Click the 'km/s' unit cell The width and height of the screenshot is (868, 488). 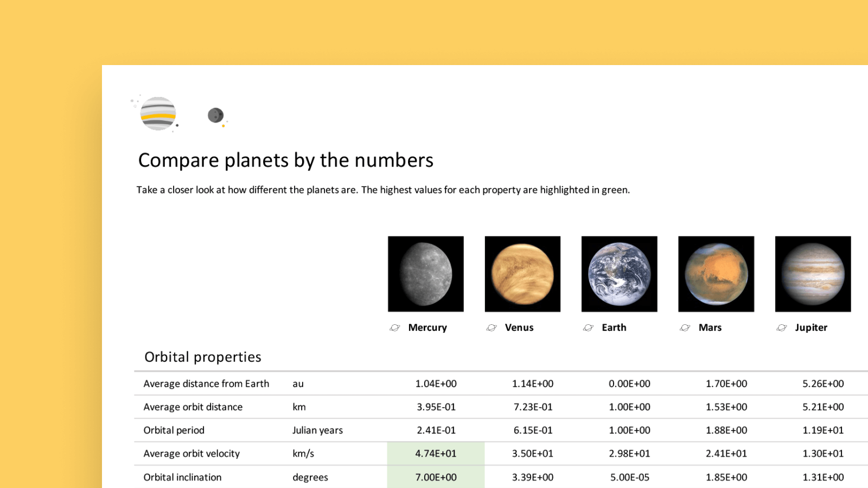(x=303, y=453)
